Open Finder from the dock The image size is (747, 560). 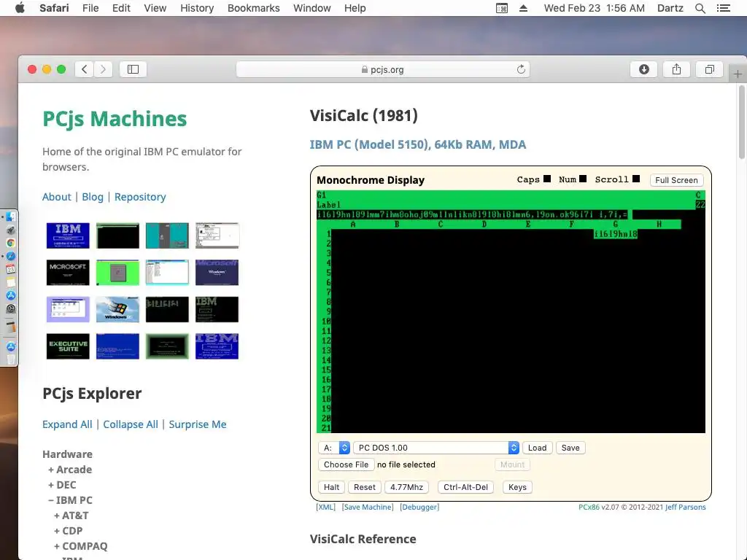click(10, 217)
